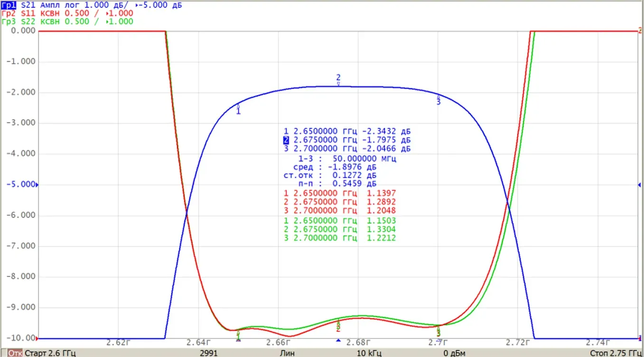This screenshot has width=644, height=357.
Task: Click marker 3 on the blue S21 trace
Action: [439, 100]
